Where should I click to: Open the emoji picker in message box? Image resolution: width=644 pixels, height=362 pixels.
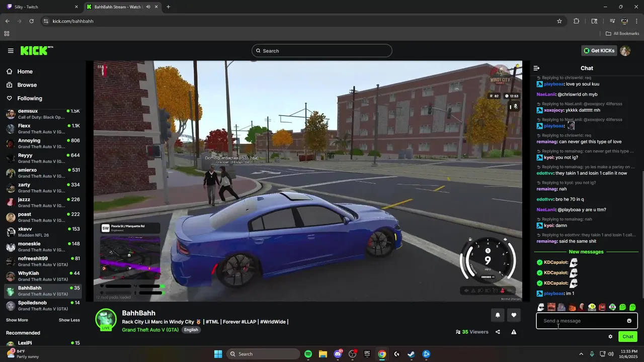coord(629,321)
